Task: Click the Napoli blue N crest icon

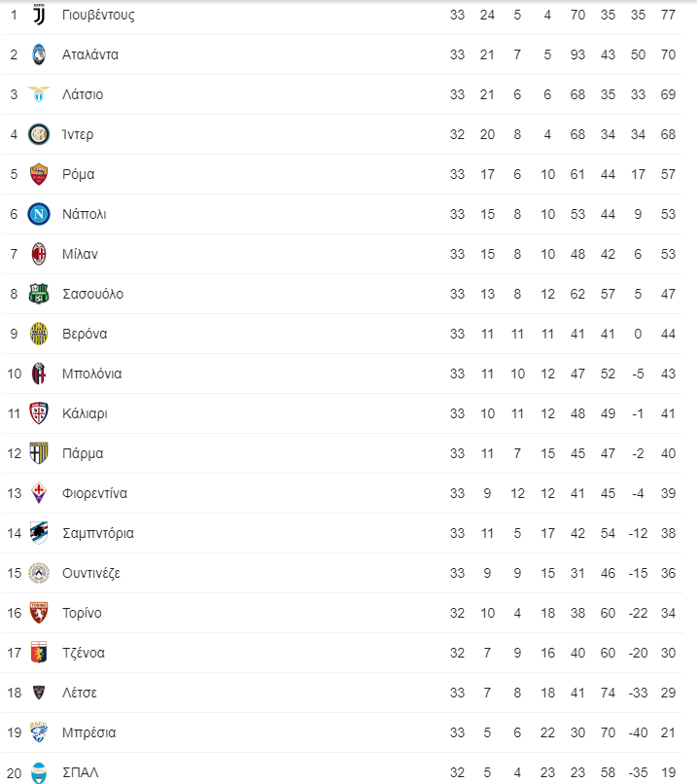Action: 39,214
